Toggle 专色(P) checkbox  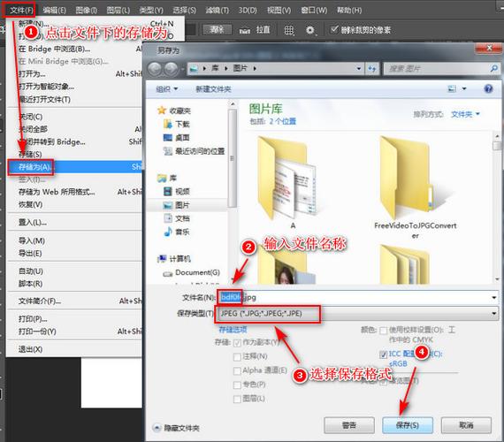tap(237, 385)
